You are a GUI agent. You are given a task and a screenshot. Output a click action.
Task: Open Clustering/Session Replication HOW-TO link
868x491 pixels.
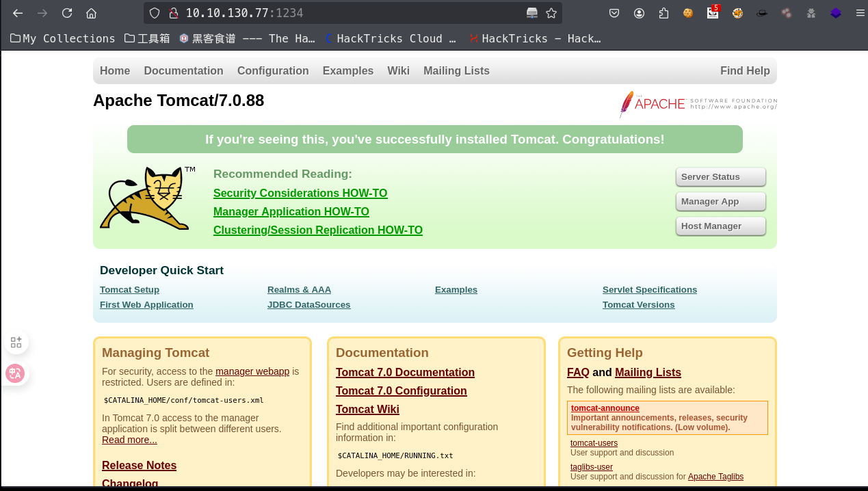point(318,230)
